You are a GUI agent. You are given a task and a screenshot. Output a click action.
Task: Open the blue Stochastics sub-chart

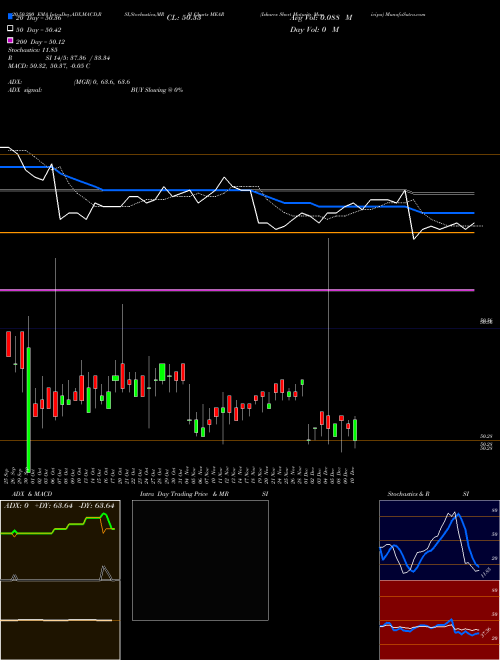[x=439, y=540]
